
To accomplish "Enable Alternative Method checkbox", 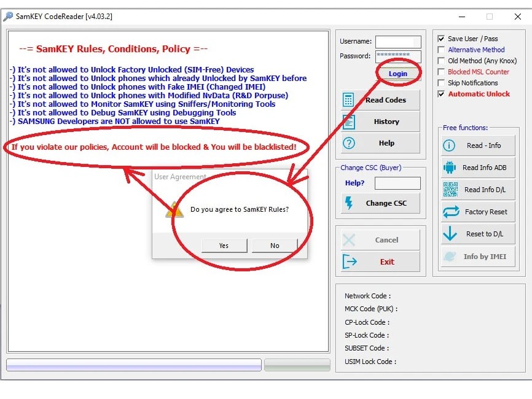I will pyautogui.click(x=441, y=50).
